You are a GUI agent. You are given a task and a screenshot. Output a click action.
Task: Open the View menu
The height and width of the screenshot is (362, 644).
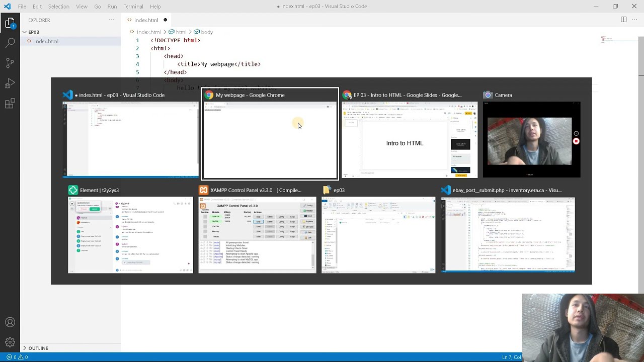(x=82, y=7)
